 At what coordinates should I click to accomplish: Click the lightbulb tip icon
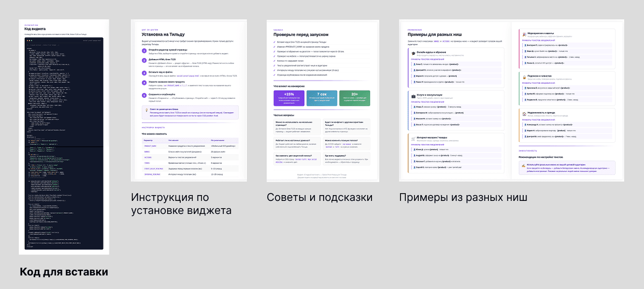146,109
